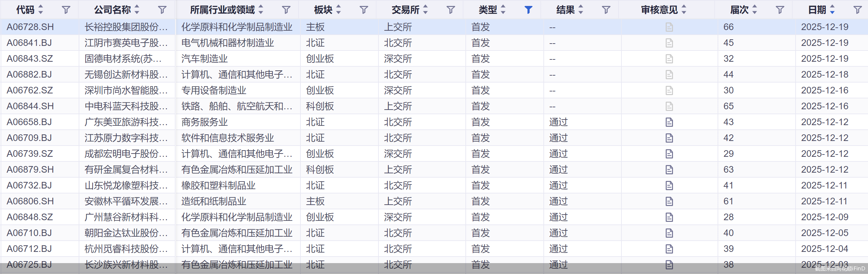868x274 pixels.
Task: Open filter for 届次 column
Action: (780, 10)
